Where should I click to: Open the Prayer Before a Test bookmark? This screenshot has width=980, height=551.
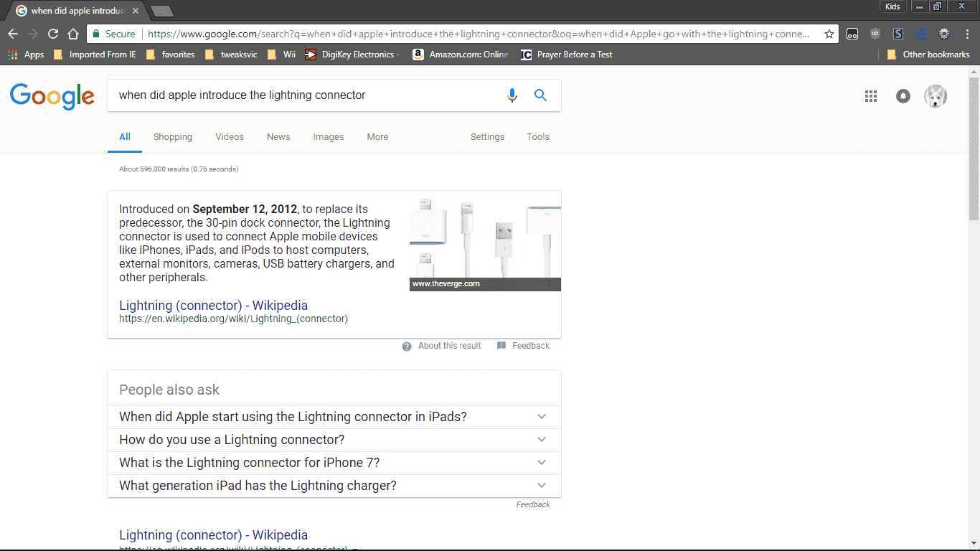pyautogui.click(x=567, y=55)
